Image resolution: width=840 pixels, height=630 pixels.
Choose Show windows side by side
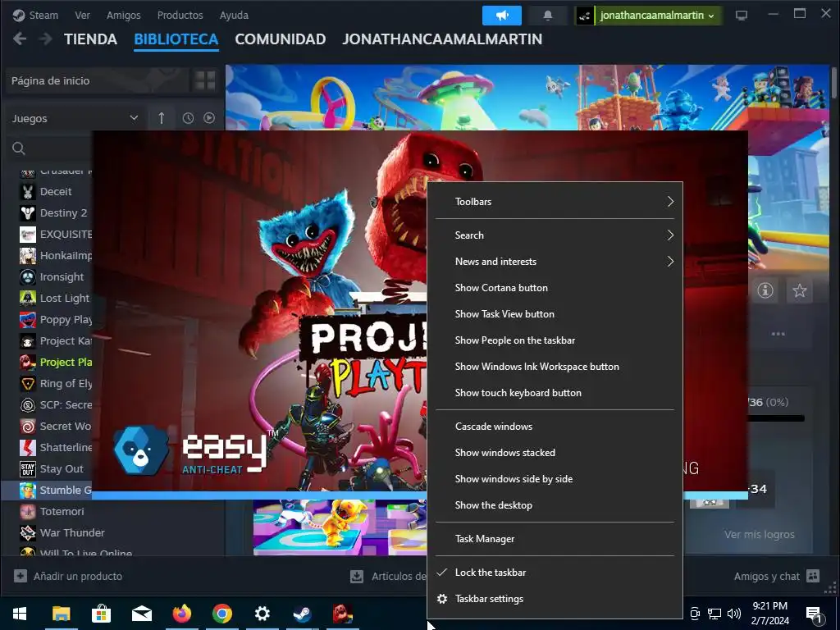[x=555, y=479]
